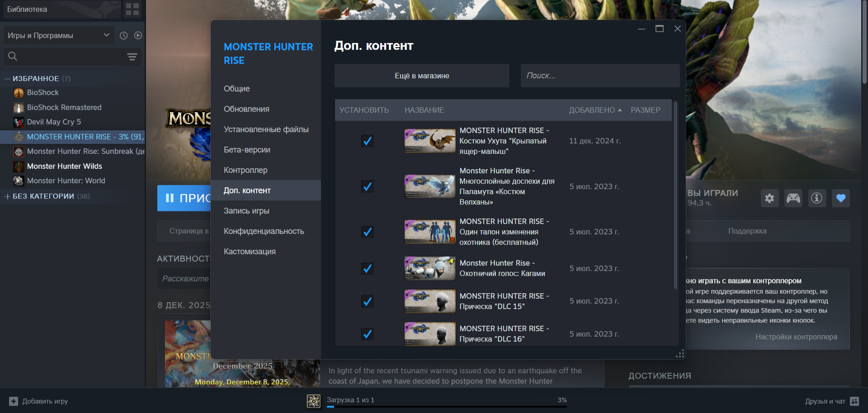Screen dimensions: 868x413
Task: Click the Один талон изменения охотника thumbnail
Action: (430, 232)
